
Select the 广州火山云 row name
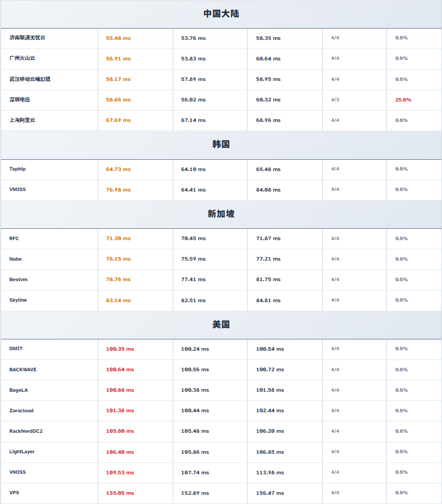click(22, 58)
